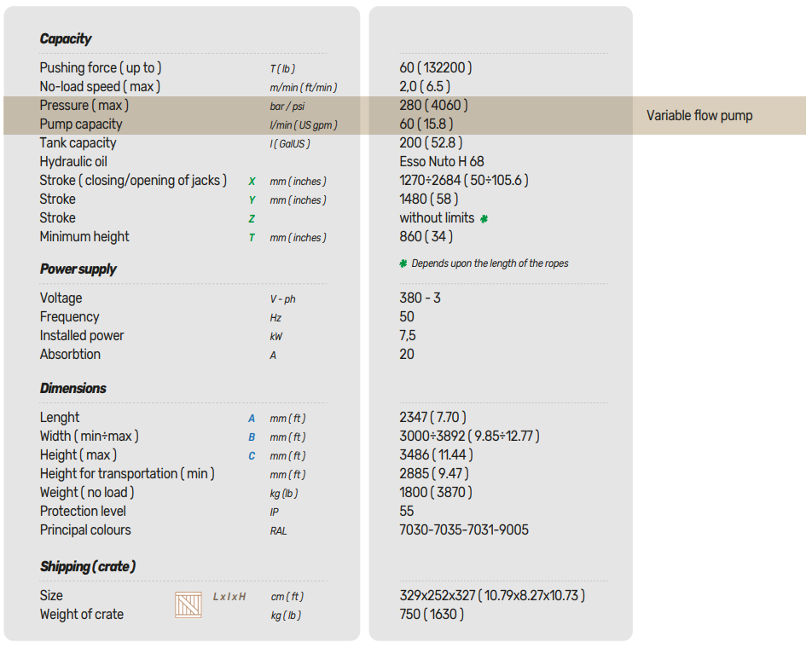The image size is (812, 648).
Task: Select the Power supply section heading
Action: pyautogui.click(x=78, y=269)
